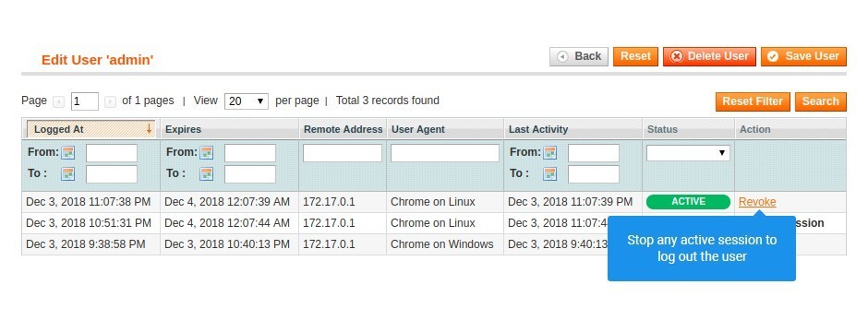Open Logged At To date calendar icon
Image resolution: width=868 pixels, height=332 pixels.
point(68,174)
